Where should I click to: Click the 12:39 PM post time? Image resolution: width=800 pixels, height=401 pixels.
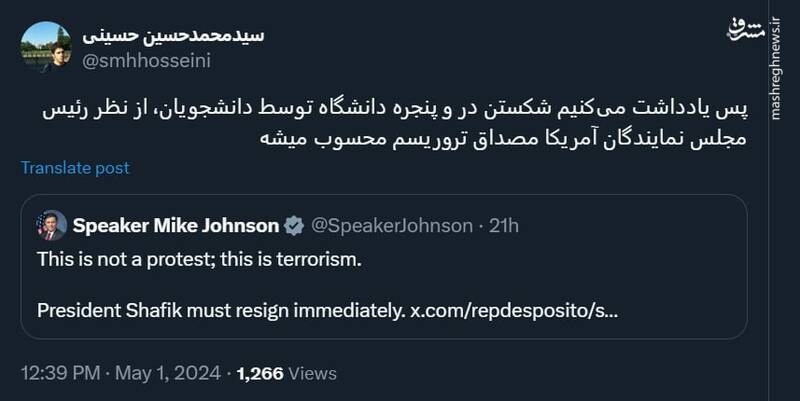[59, 375]
